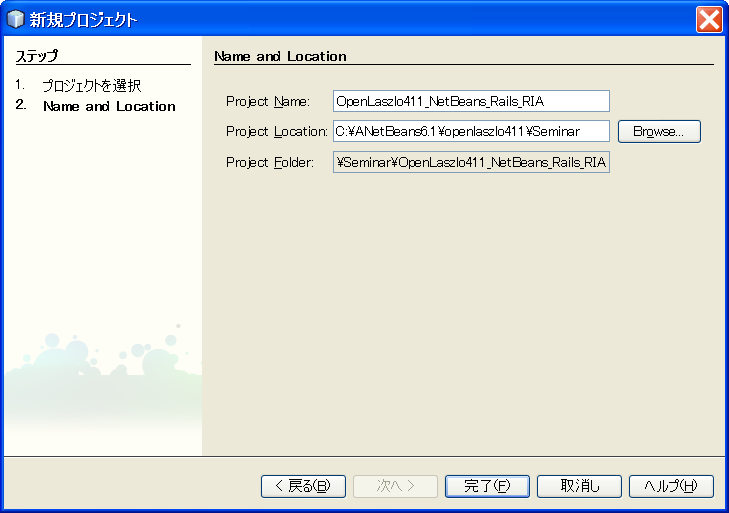Screen dimensions: 729x513
Task: Click the Name and Location panel heading
Action: 280,56
